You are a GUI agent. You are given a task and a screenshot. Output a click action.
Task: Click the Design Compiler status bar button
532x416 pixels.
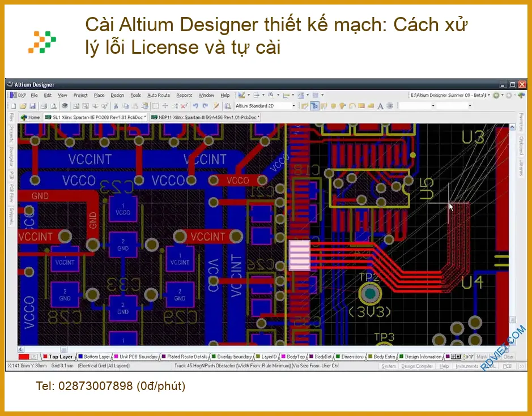(417, 366)
